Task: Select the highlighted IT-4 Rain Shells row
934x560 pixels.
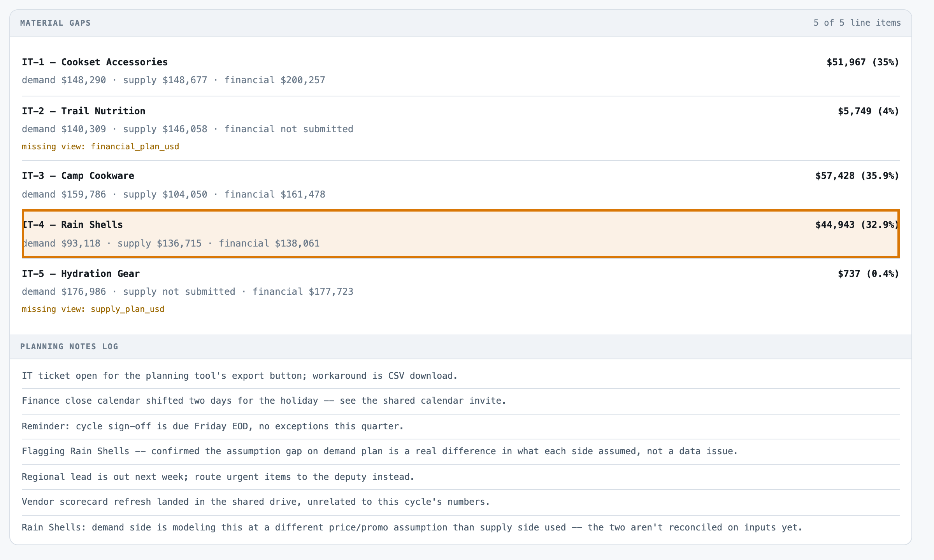Action: (460, 234)
